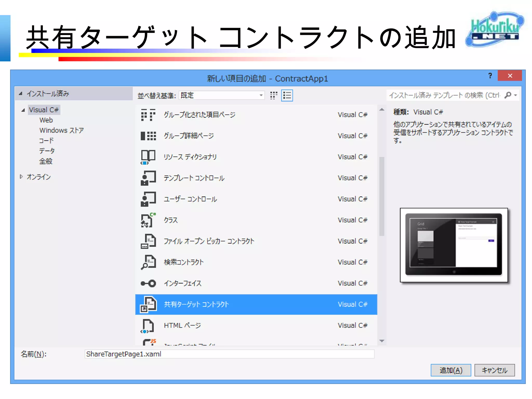532x399 pixels.
Task: Select インターフェイス template name
Action: click(x=183, y=283)
